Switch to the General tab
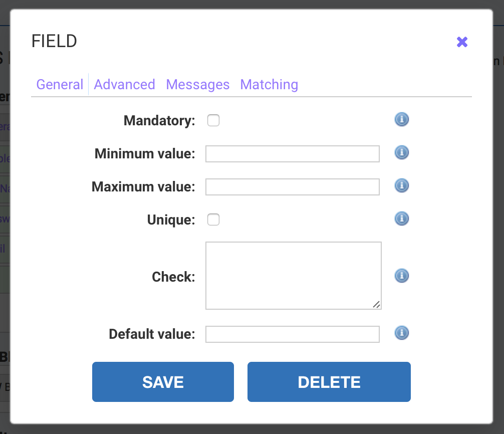 (x=60, y=85)
